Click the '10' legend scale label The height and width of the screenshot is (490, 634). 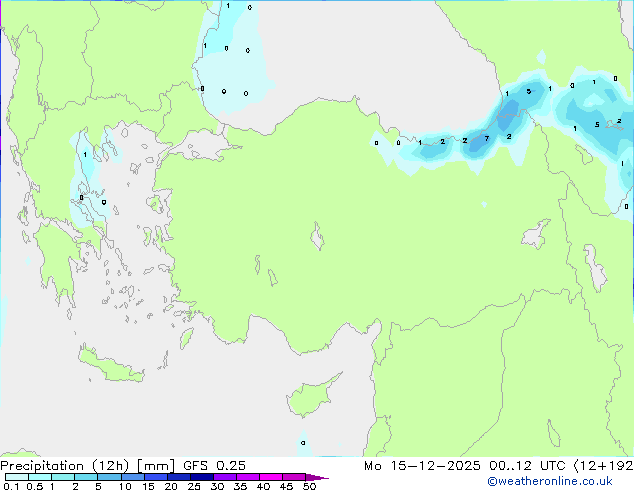pyautogui.click(x=125, y=486)
